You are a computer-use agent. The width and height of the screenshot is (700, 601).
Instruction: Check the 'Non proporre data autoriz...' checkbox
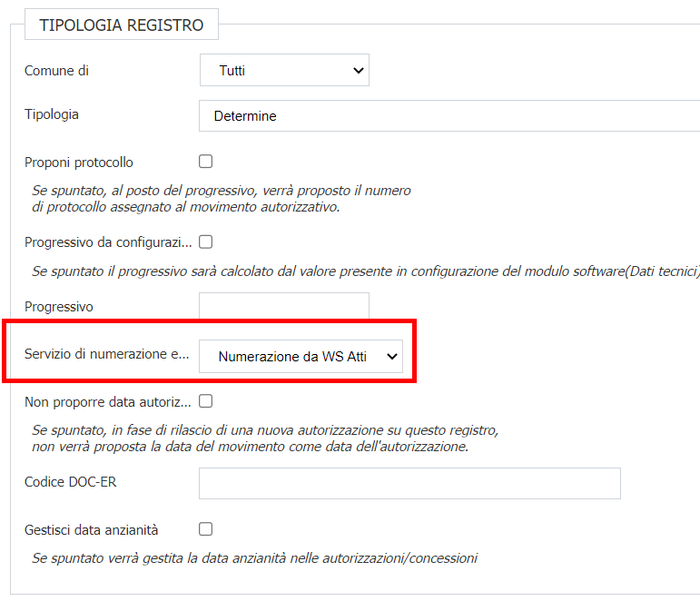(x=206, y=400)
